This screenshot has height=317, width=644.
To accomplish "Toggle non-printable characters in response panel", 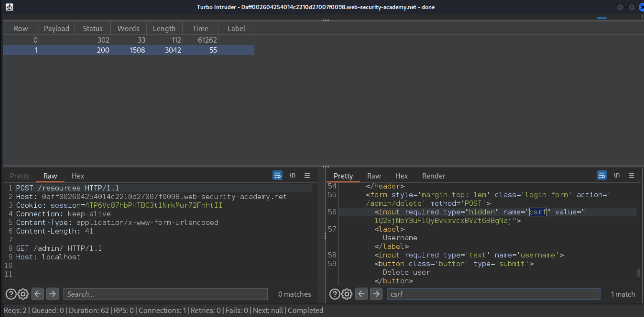I will click(617, 175).
